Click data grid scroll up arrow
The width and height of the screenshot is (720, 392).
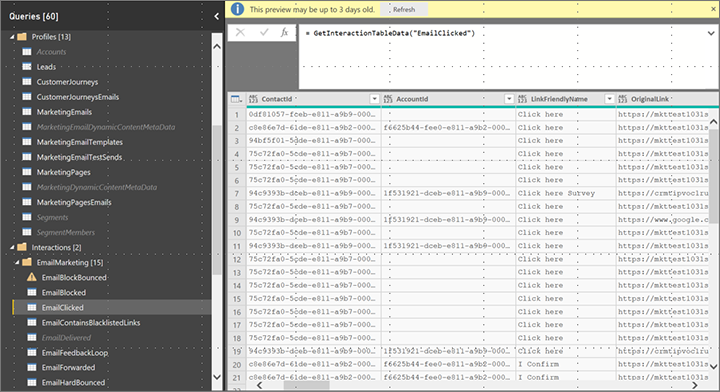(x=714, y=122)
